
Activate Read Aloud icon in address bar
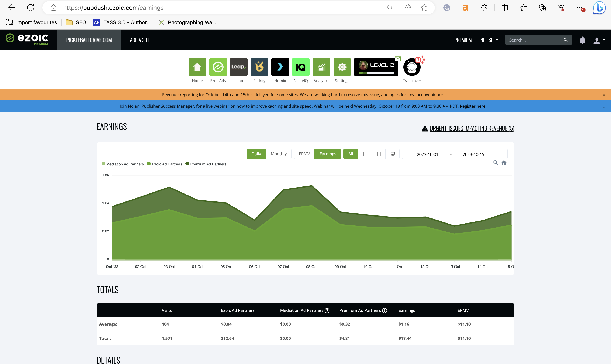coord(407,8)
